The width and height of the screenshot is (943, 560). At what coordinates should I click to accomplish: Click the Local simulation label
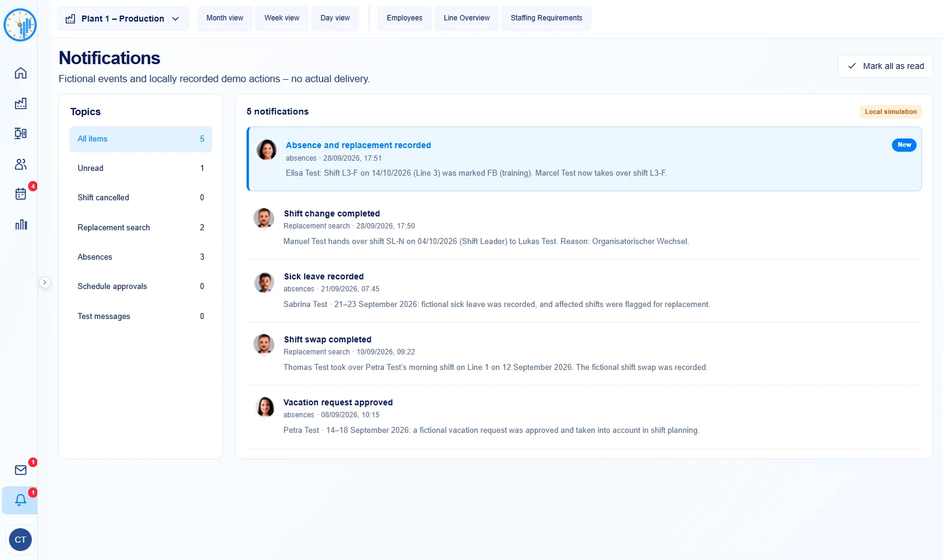click(891, 112)
